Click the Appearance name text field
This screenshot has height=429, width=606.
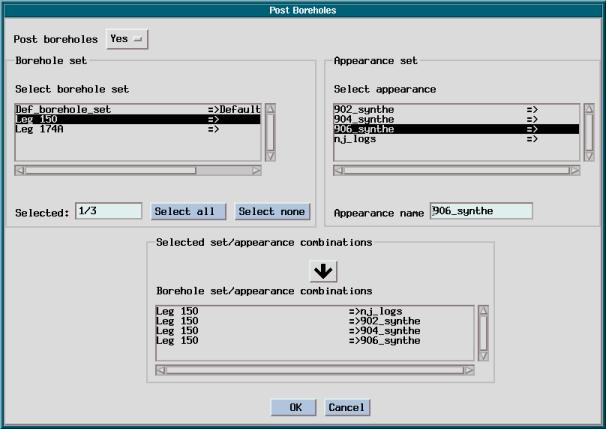coord(480,211)
